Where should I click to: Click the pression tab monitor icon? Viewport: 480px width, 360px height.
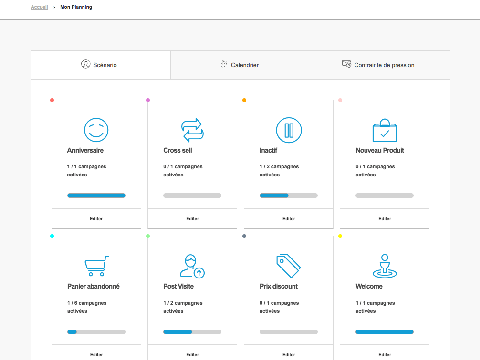[347, 64]
